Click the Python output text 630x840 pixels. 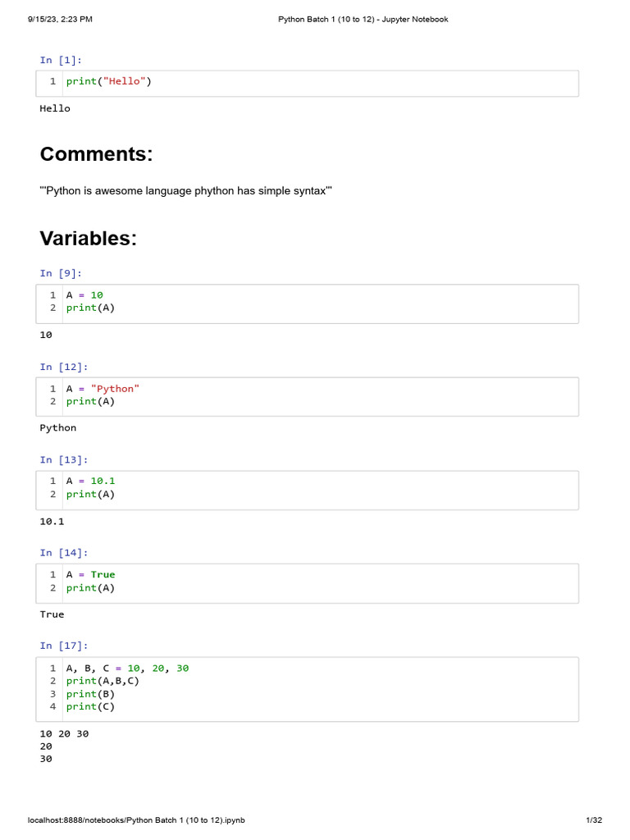[x=58, y=427]
